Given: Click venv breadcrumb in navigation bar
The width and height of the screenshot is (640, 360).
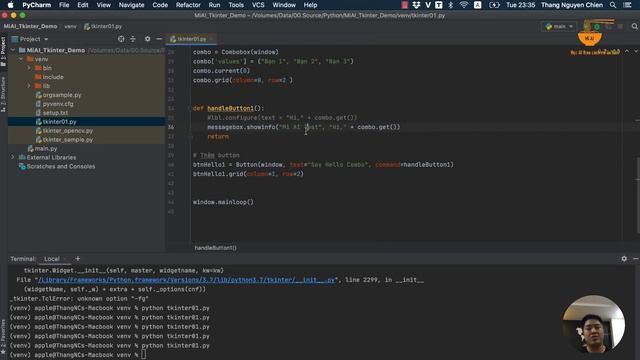Looking at the screenshot, I should pyautogui.click(x=70, y=26).
